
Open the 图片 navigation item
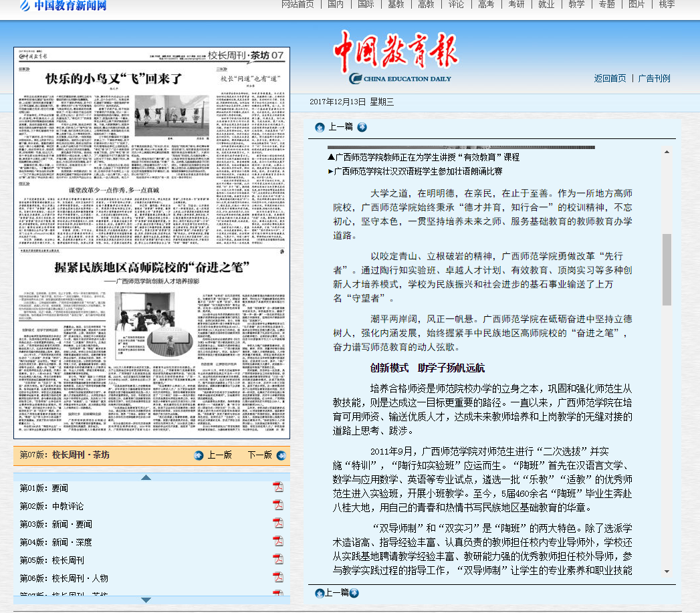636,5
